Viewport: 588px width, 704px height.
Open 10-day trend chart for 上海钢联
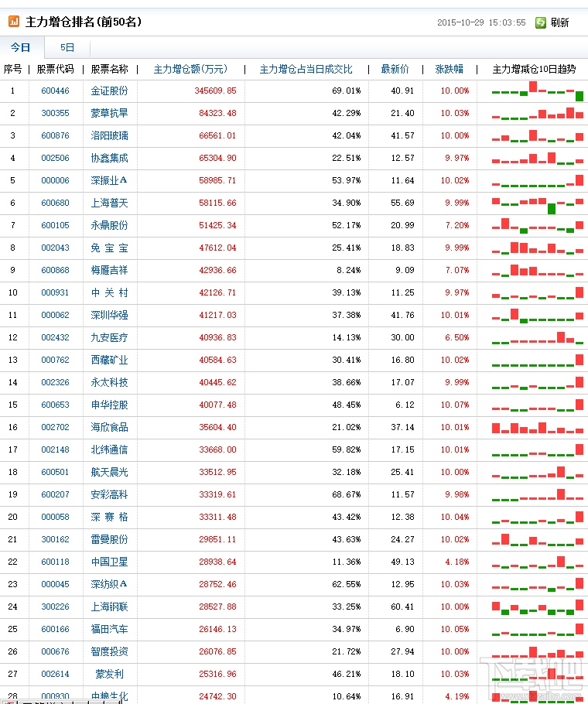537,607
